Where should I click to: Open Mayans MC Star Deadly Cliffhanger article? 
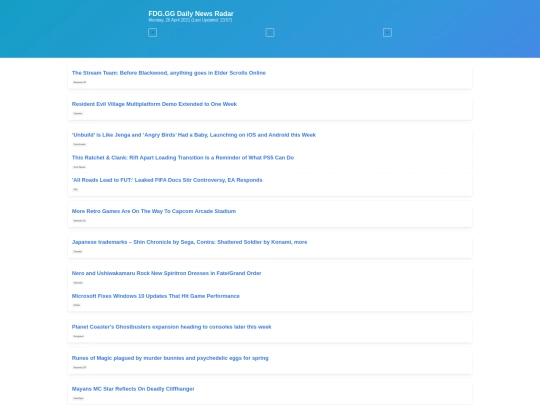pos(133,389)
